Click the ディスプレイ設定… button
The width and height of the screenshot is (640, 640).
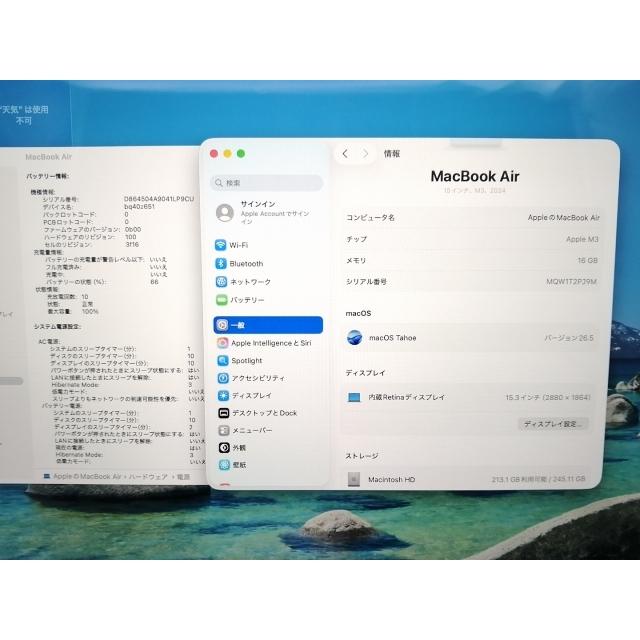click(553, 424)
